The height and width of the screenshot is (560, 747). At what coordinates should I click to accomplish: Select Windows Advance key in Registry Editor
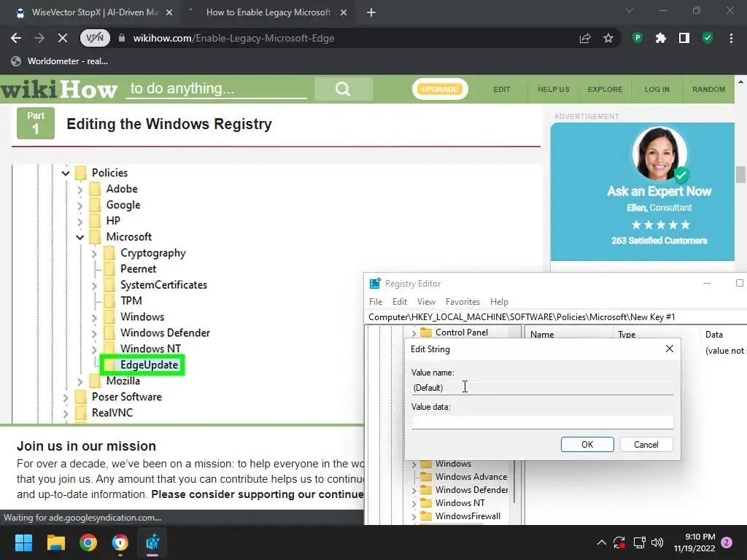click(471, 477)
